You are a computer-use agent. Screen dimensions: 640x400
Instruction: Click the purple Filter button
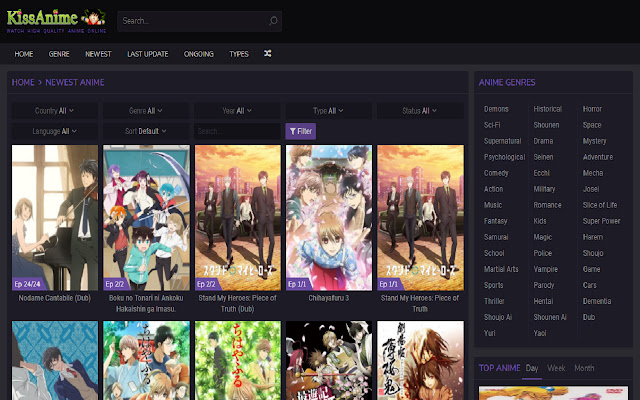pyautogui.click(x=300, y=131)
